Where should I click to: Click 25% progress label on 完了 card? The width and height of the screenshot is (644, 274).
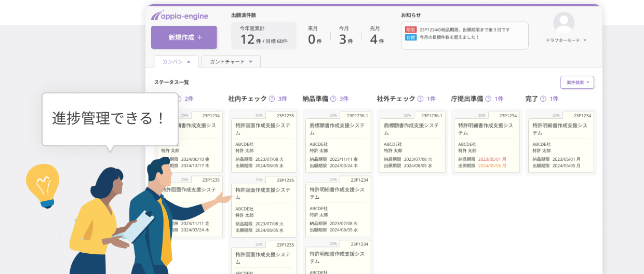556,116
